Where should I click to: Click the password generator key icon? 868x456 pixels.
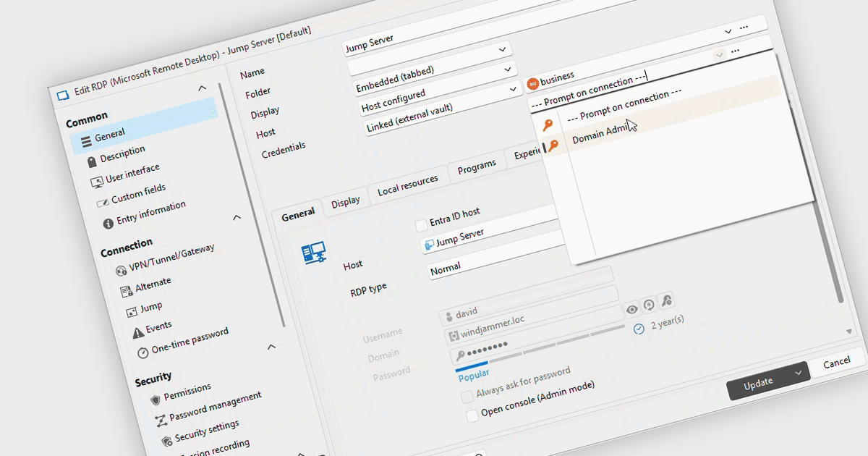666,301
